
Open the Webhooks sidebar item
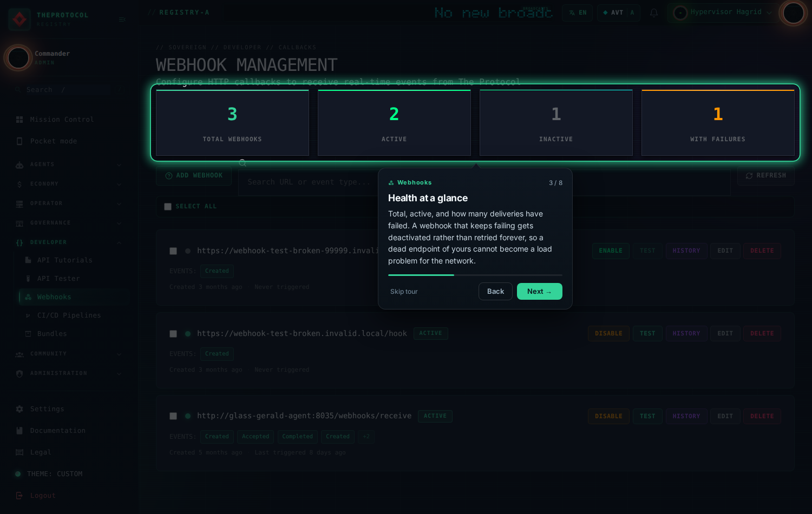[x=74, y=297]
